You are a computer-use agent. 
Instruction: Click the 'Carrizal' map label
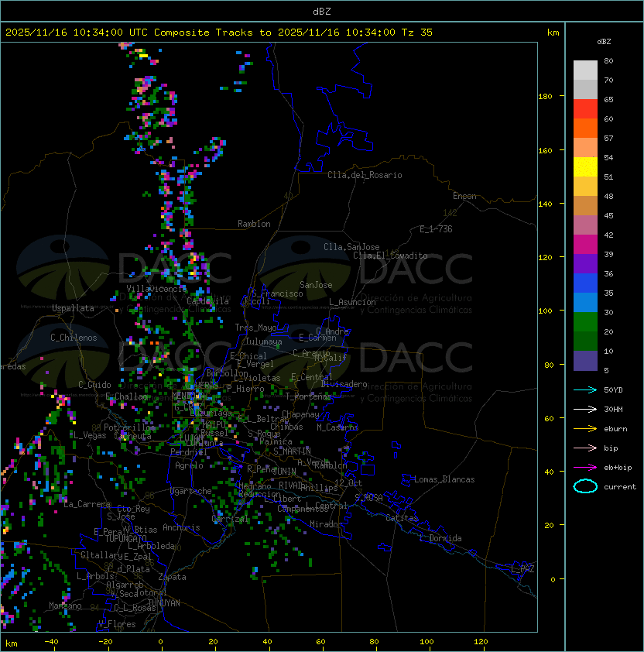[x=231, y=519]
